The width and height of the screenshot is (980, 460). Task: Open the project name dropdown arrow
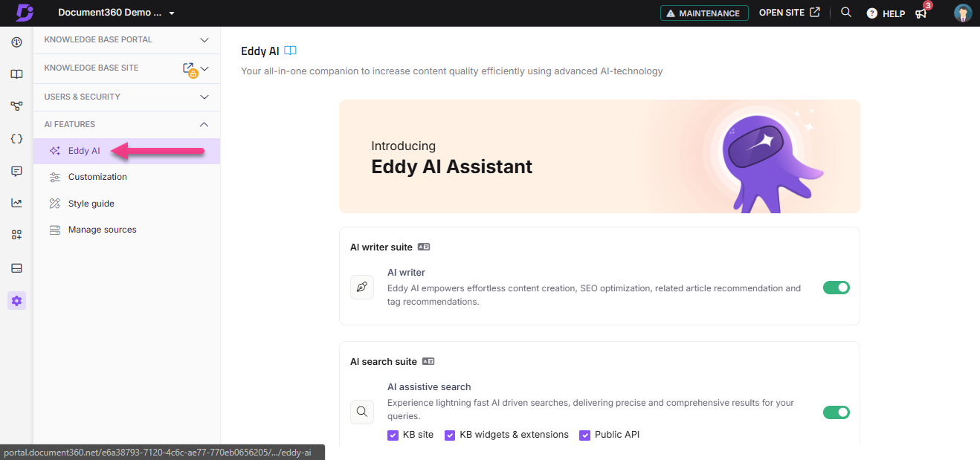point(172,13)
